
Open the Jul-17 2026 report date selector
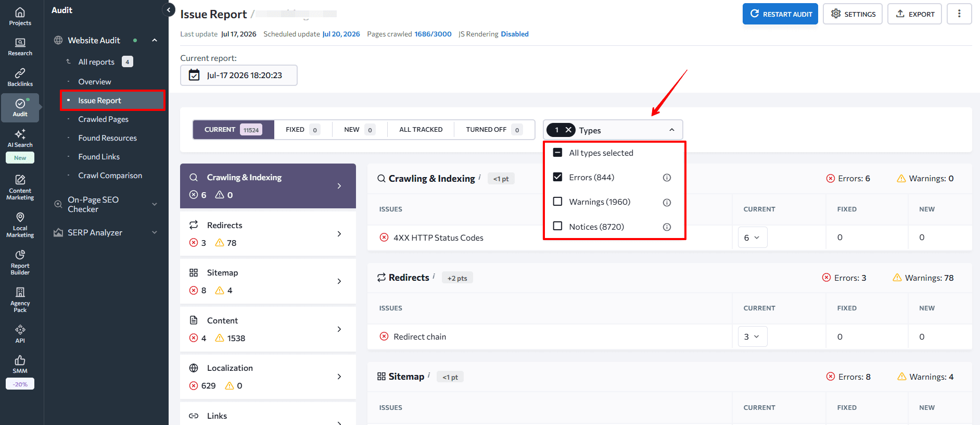(x=239, y=75)
